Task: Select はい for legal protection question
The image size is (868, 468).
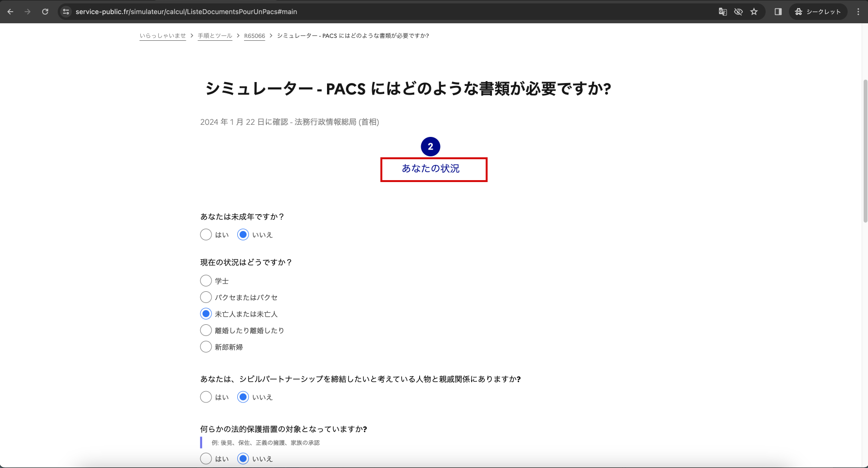Action: (x=206, y=459)
